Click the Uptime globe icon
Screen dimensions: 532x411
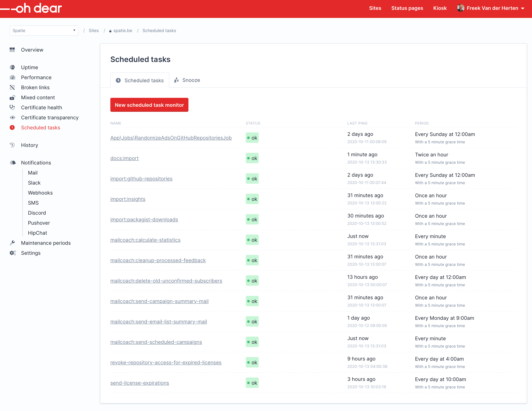coord(12,67)
